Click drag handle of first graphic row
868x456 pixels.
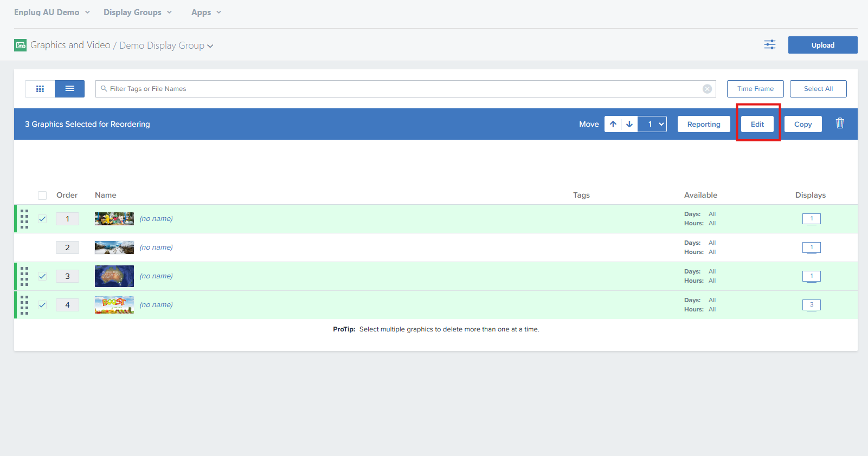click(24, 219)
